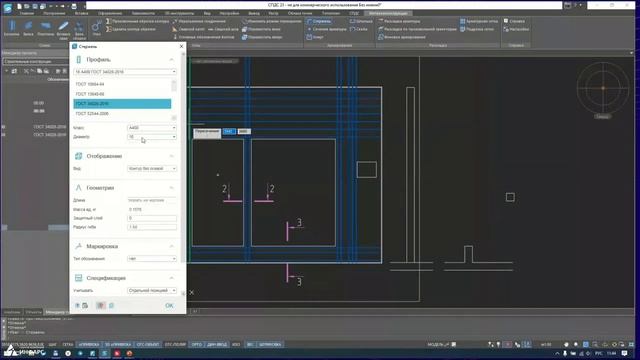Select the Хомут (stirrup) tool
640x360 pixels.
coord(315,37)
